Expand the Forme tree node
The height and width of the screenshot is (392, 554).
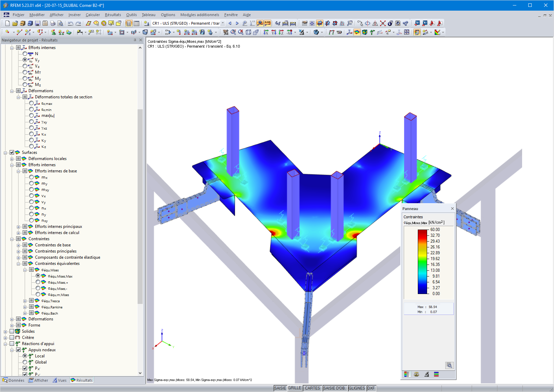tap(12, 326)
